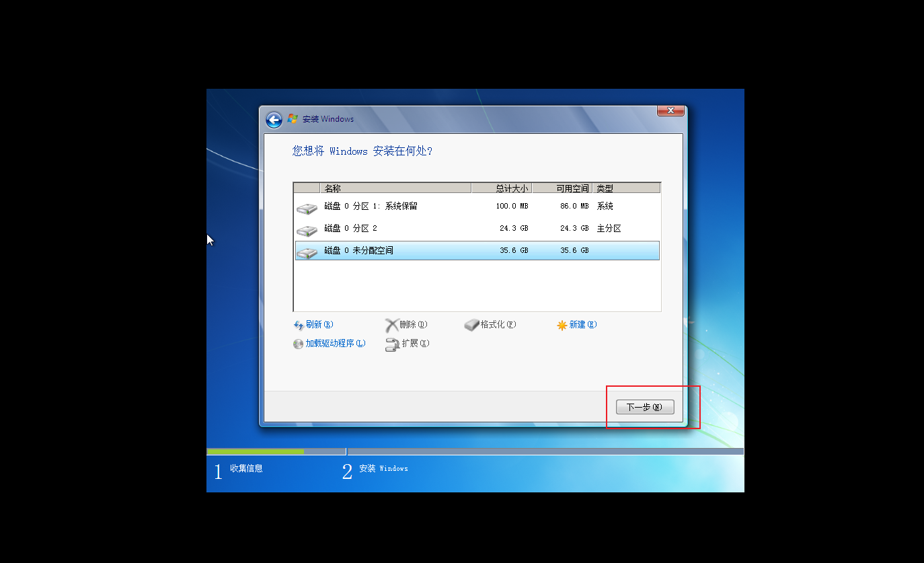Refresh the disk list via 刷新(R)
The width and height of the screenshot is (924, 563).
click(319, 324)
